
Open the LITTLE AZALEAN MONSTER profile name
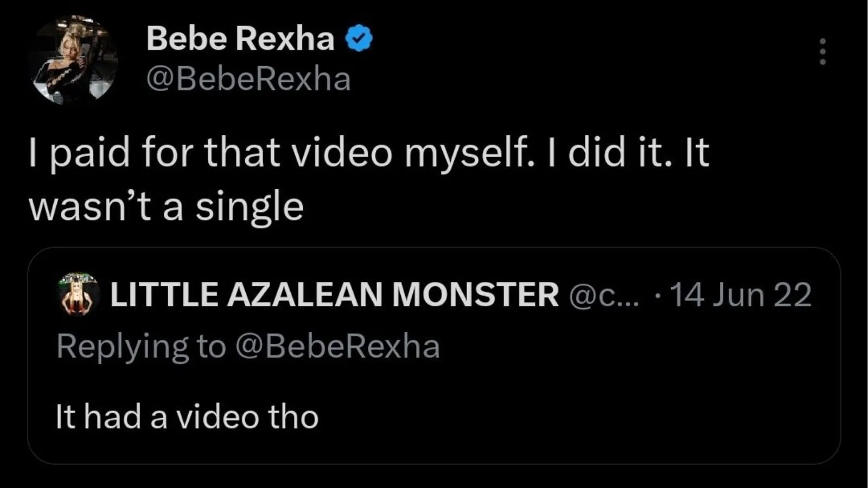(x=334, y=294)
